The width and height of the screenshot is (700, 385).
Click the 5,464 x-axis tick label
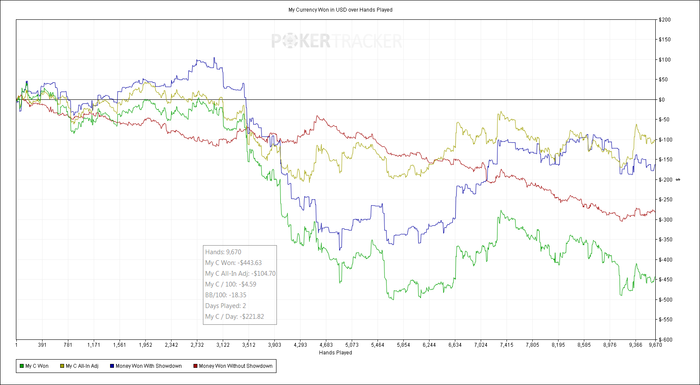coord(378,345)
